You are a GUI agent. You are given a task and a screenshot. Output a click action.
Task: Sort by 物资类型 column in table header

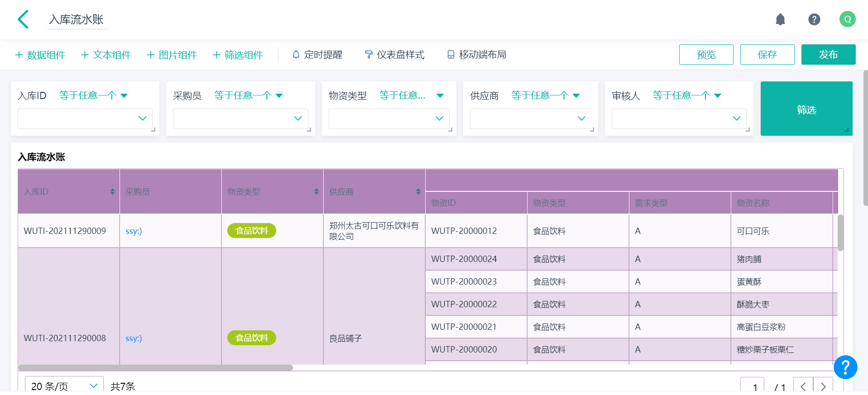click(x=316, y=192)
